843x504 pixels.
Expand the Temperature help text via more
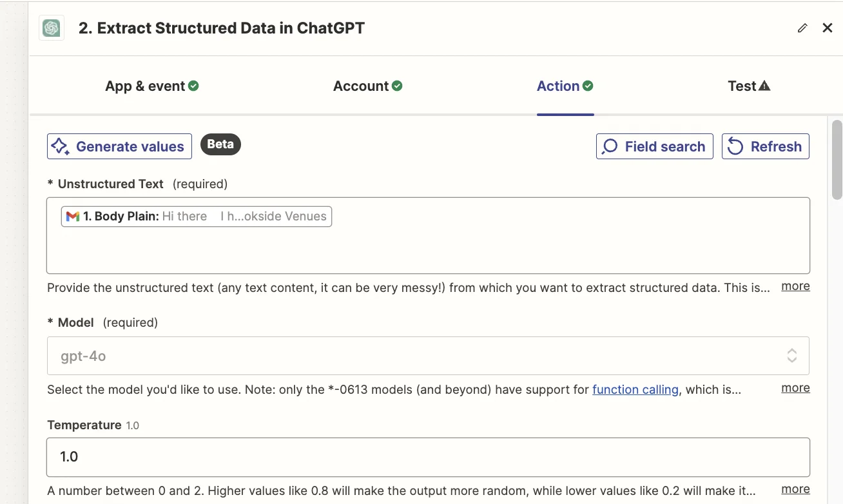795,489
